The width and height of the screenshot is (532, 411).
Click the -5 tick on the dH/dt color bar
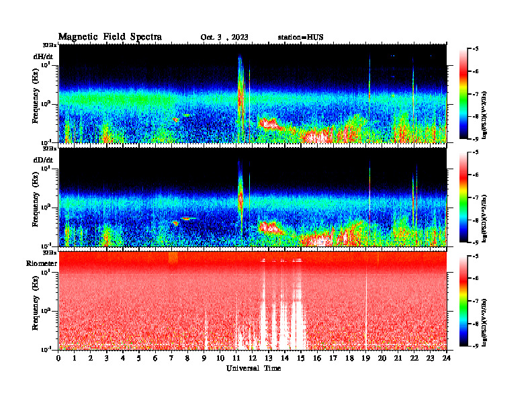[476, 49]
